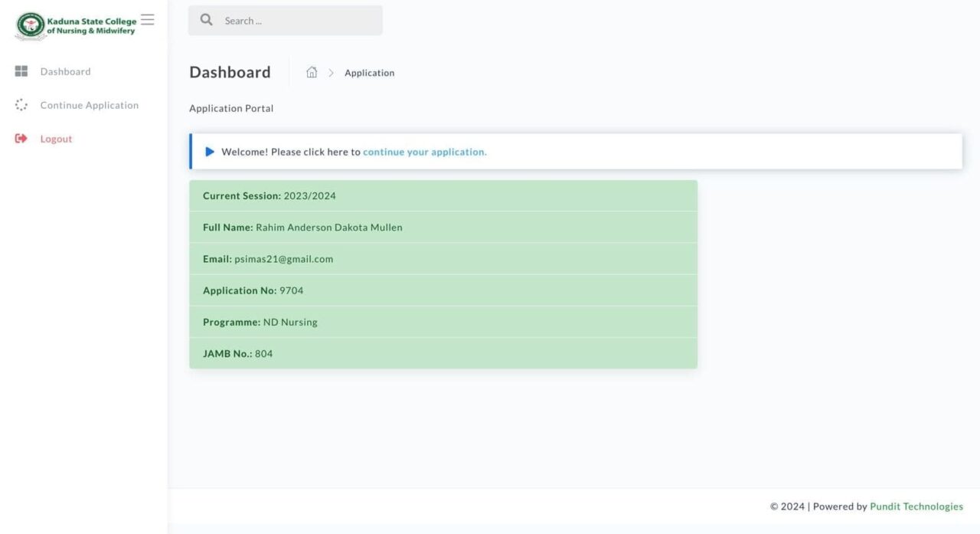
Task: Click the Dashboard grid icon in sidebar
Action: tap(21, 71)
